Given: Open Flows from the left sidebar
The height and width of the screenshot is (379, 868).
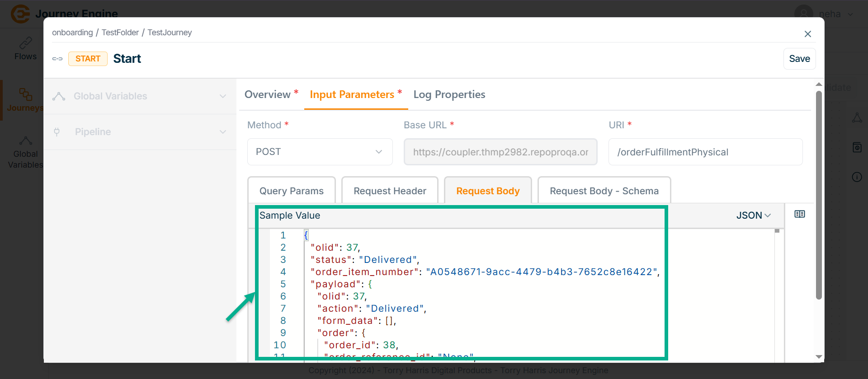Looking at the screenshot, I should 25,49.
